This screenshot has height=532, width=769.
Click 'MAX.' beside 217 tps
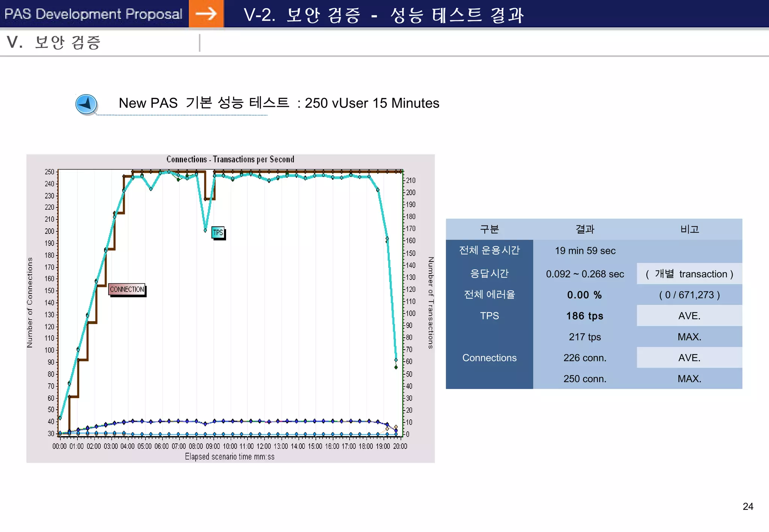click(689, 337)
